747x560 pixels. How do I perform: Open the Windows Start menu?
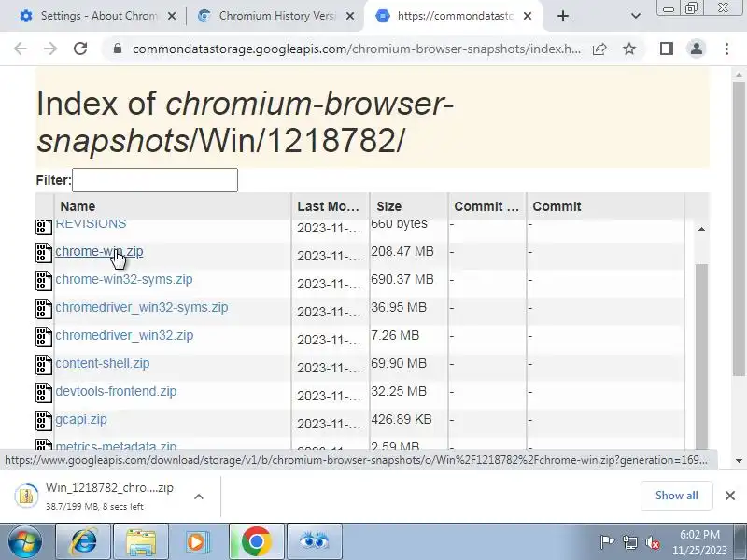24,541
